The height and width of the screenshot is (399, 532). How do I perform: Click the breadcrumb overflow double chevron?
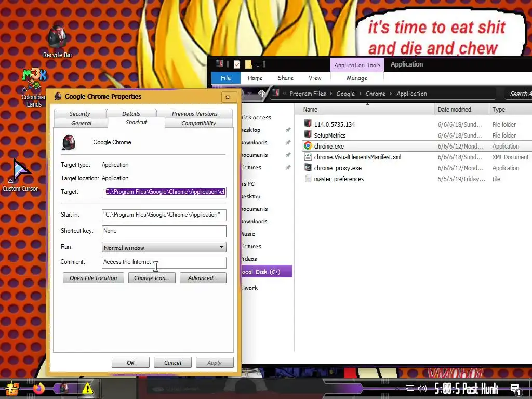[x=284, y=94]
